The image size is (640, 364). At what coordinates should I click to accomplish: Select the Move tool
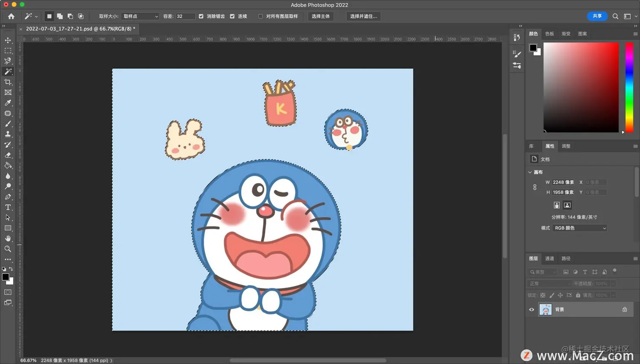point(8,40)
